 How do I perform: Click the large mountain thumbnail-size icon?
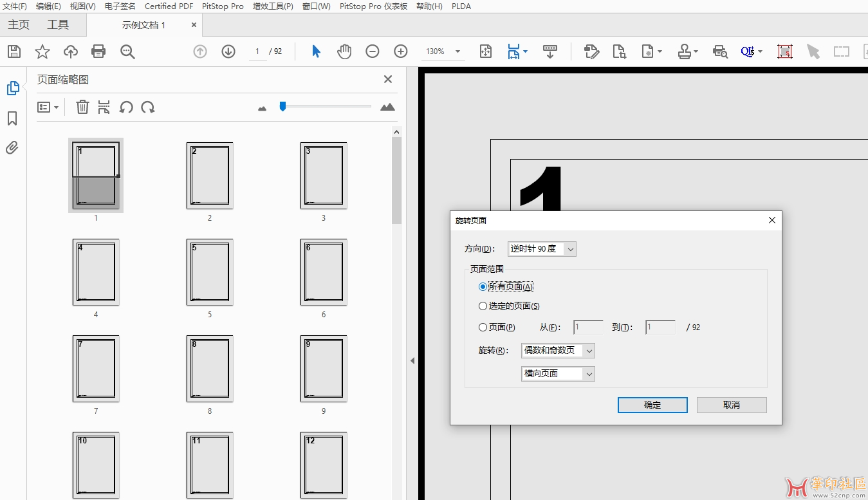click(387, 107)
